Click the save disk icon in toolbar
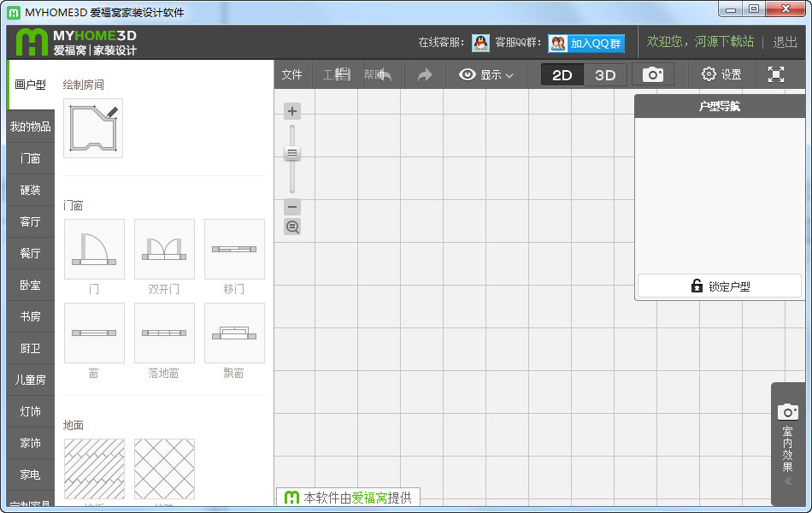This screenshot has width=812, height=513. 343,74
